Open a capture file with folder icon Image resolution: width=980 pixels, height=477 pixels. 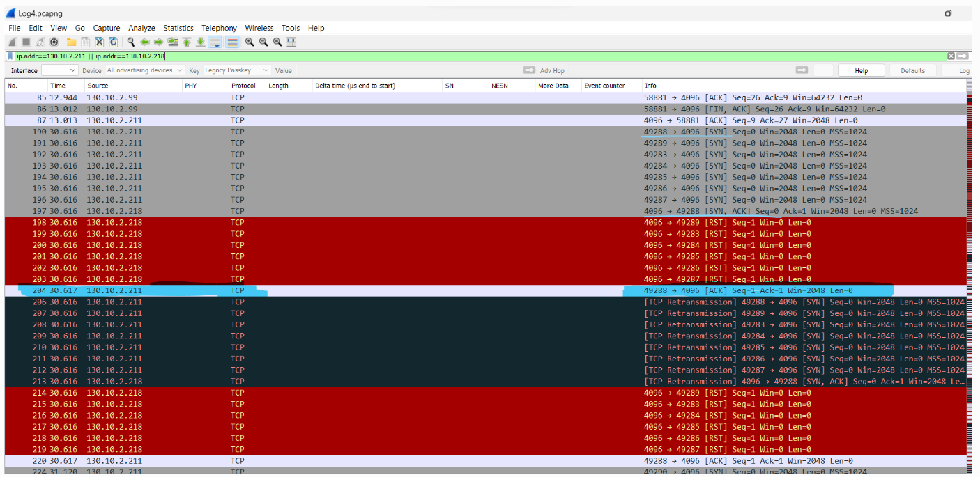[71, 42]
